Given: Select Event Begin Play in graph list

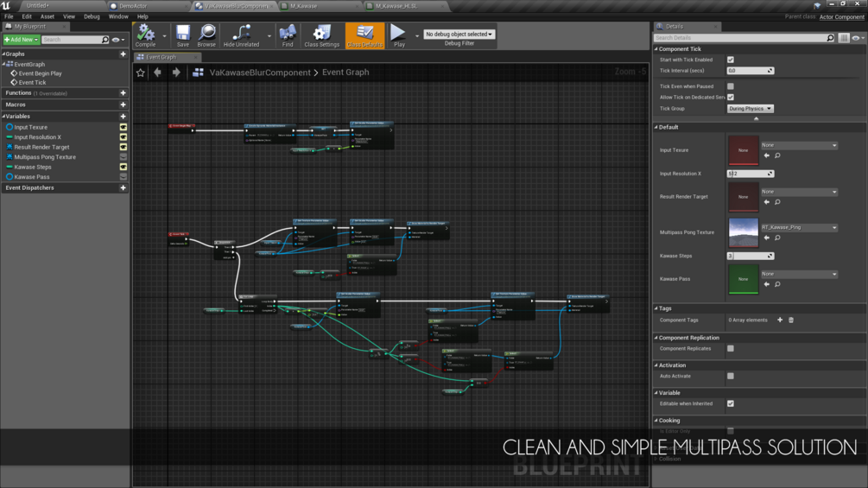Looking at the screenshot, I should pos(40,73).
